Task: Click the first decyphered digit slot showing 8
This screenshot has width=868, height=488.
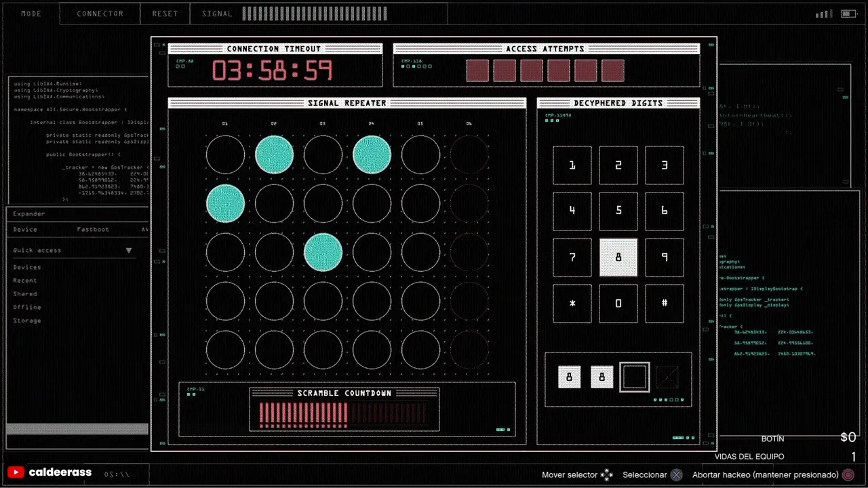Action: pos(570,377)
